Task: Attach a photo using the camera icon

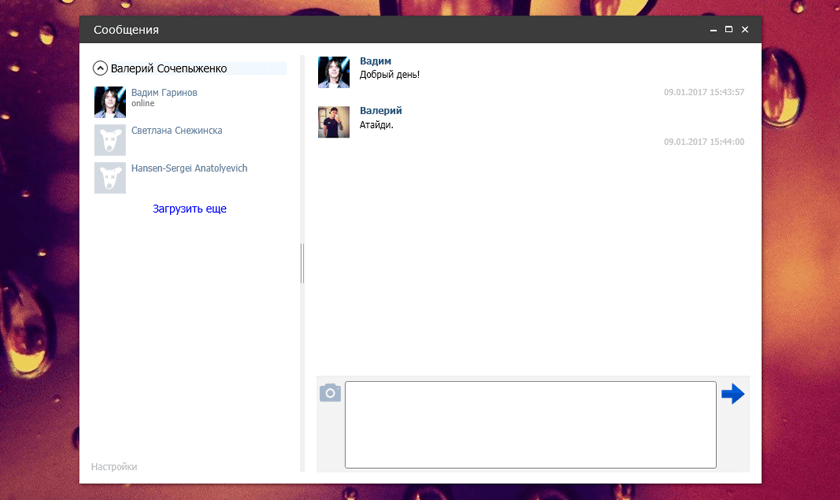Action: tap(330, 393)
